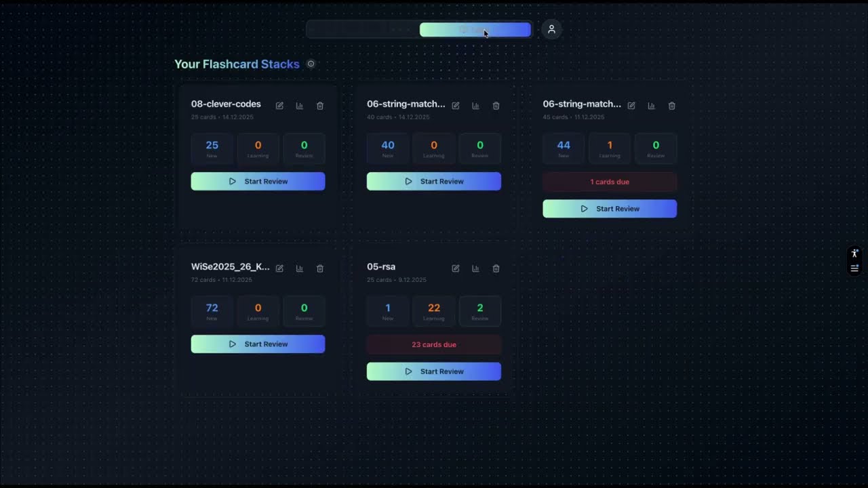The width and height of the screenshot is (868, 488).
Task: Click the 05-rsa stack title
Action: [x=381, y=266]
